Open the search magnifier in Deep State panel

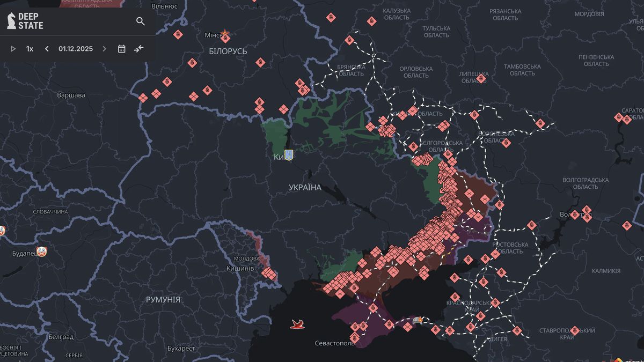141,21
